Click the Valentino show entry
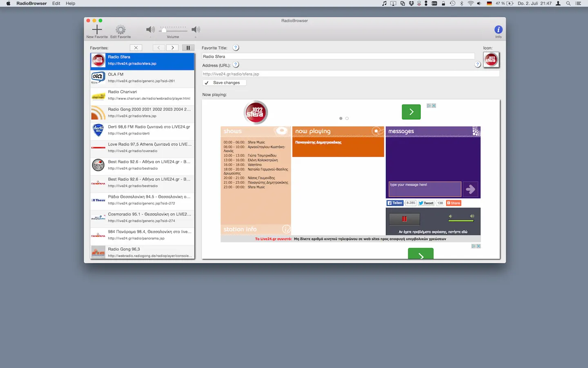Viewport: 588px width, 368px height. click(255, 165)
